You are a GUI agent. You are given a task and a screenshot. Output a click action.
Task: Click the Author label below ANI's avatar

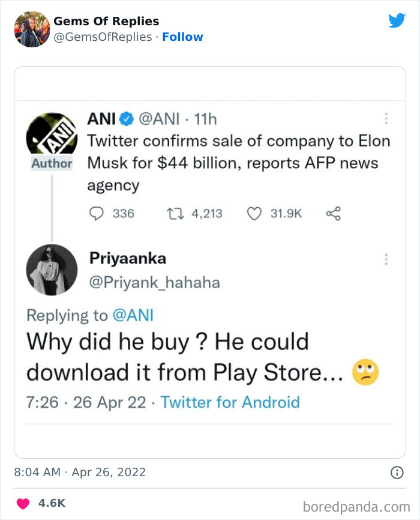coord(52,162)
